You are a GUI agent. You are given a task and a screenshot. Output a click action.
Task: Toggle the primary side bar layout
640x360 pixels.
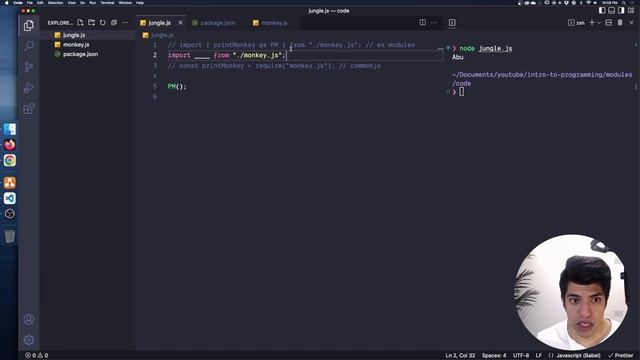(602, 11)
